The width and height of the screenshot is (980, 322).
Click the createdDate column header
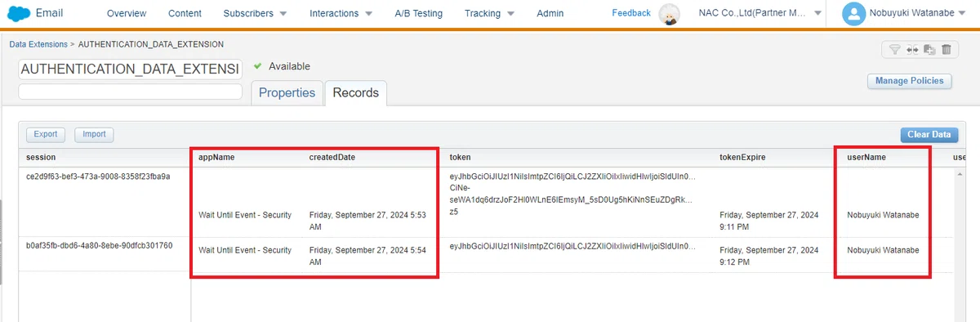point(332,157)
